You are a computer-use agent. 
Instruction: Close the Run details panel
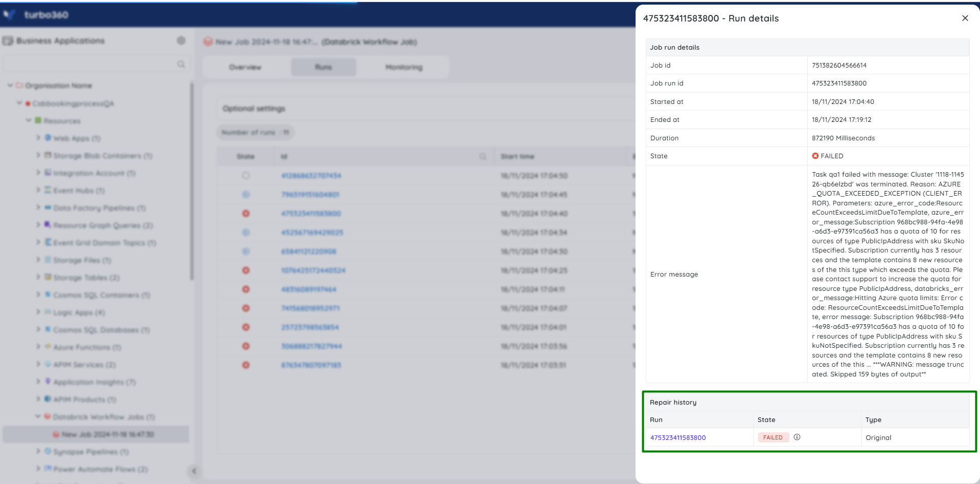[x=965, y=18]
